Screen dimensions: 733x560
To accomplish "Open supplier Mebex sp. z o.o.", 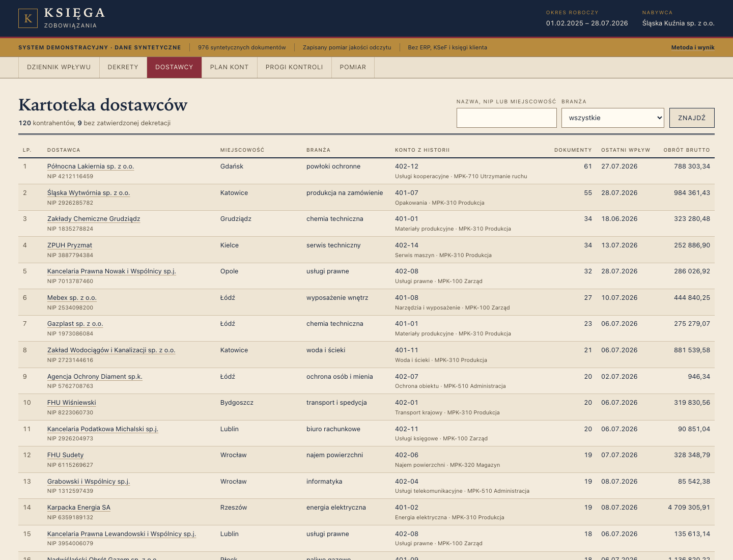I will click(x=72, y=298).
